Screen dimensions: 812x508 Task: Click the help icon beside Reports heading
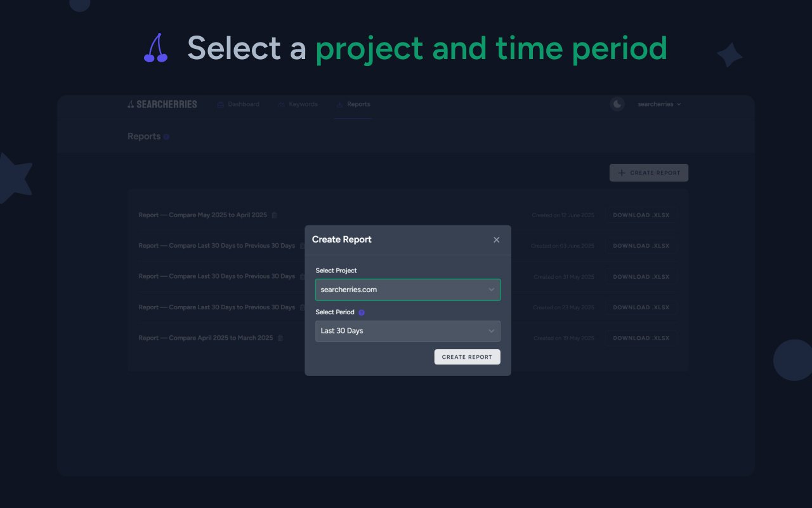click(166, 137)
